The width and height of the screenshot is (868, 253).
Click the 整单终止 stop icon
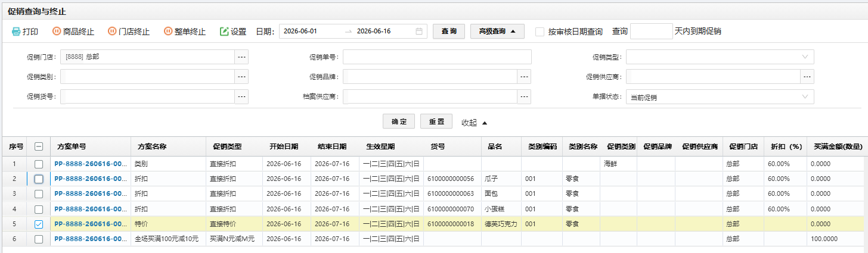pyautogui.click(x=168, y=32)
